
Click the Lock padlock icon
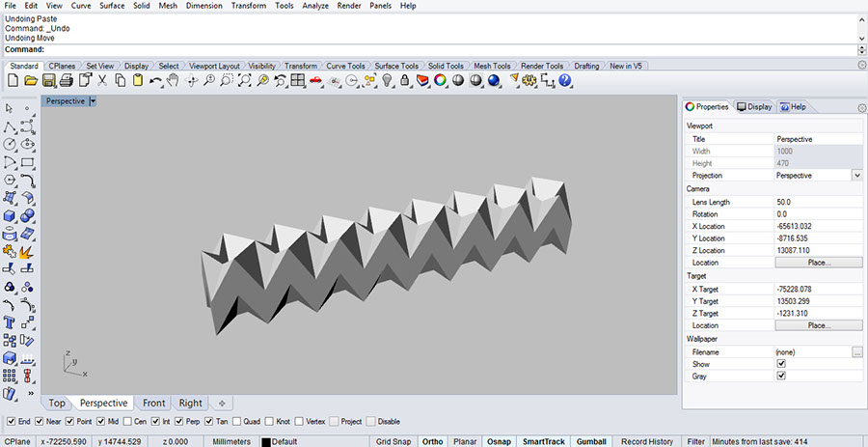click(406, 81)
